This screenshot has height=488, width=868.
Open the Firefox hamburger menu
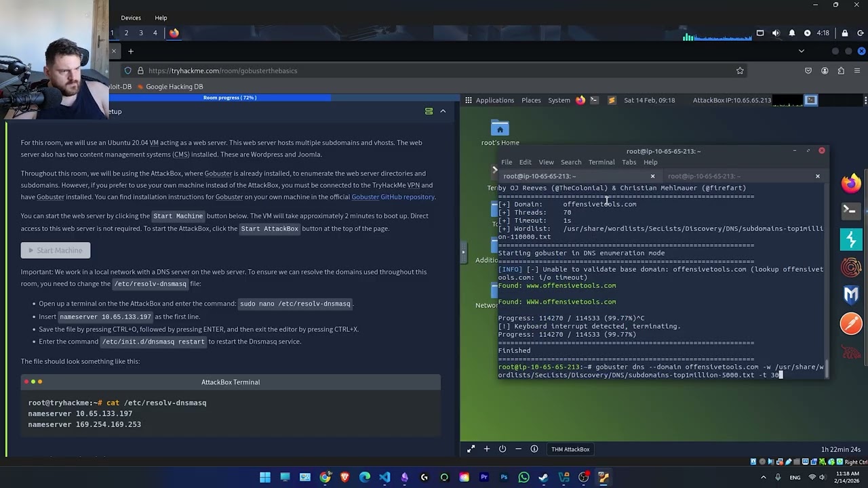[x=858, y=70]
